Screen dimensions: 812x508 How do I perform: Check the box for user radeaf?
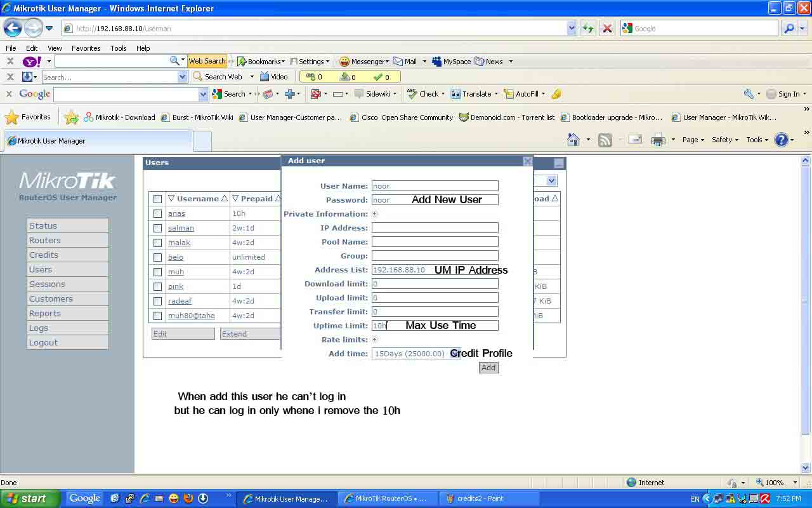[157, 301]
